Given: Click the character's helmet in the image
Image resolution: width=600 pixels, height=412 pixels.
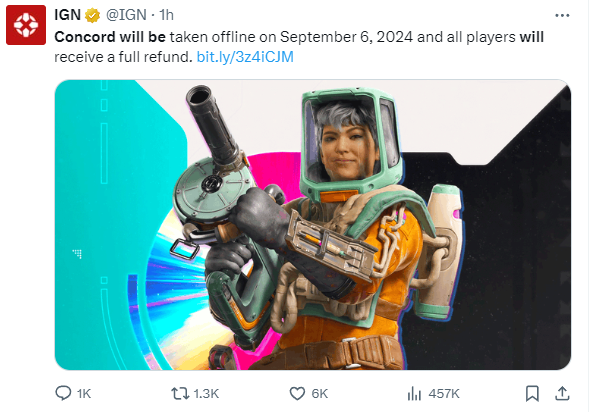Looking at the screenshot, I should 350,142.
